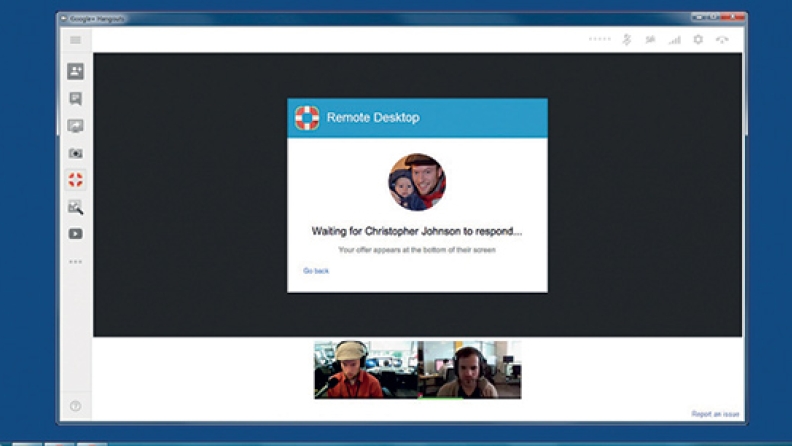Turn off camera in top toolbar
Screen dimensions: 792x446
pos(651,39)
